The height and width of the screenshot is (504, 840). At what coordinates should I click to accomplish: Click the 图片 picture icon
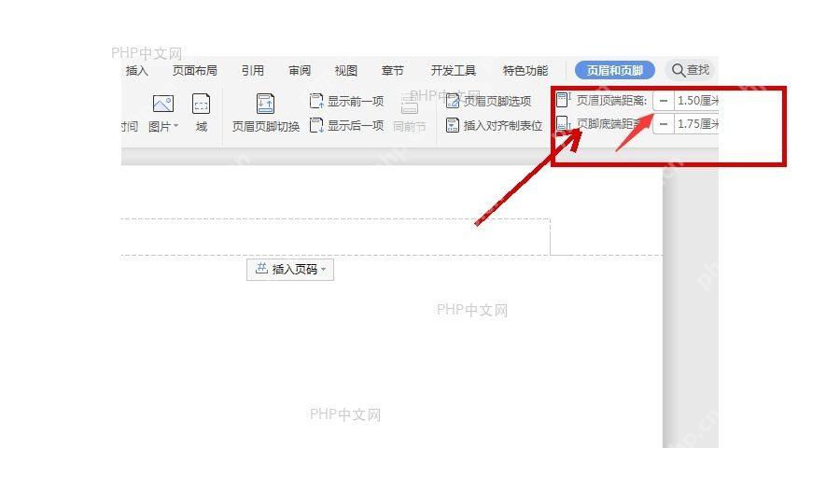162,104
